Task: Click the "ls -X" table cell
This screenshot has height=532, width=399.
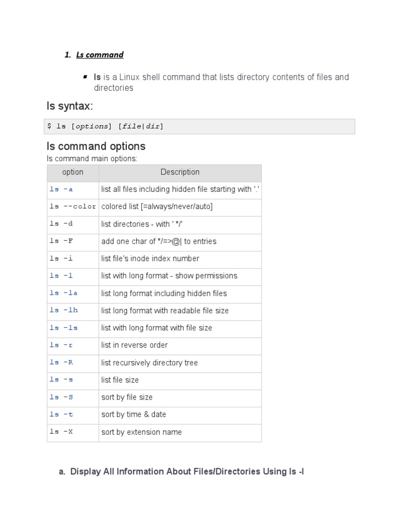Action: (61, 432)
